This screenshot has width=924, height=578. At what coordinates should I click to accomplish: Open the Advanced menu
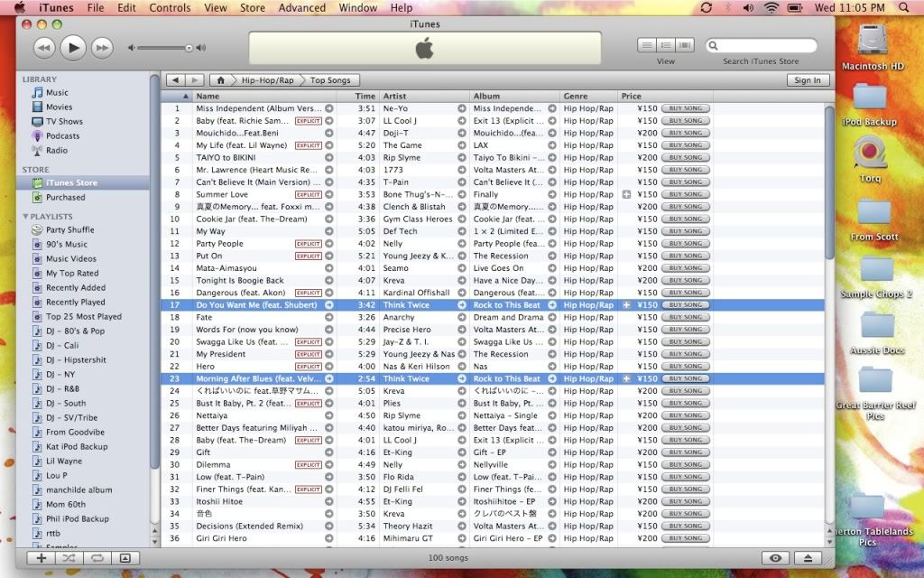301,8
